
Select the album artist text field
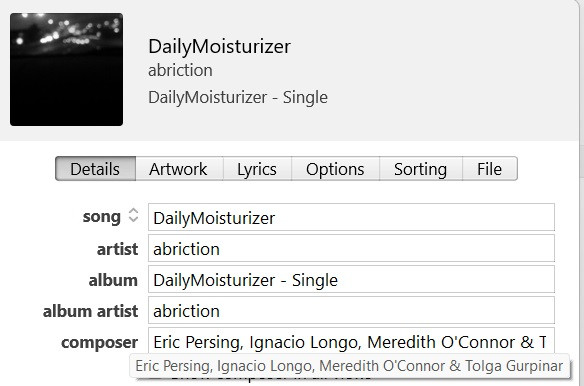(351, 310)
